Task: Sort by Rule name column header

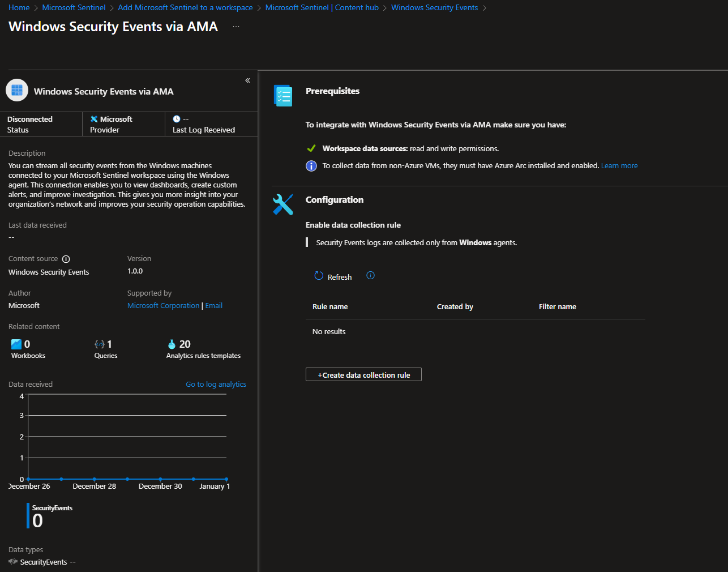Action: [x=330, y=306]
